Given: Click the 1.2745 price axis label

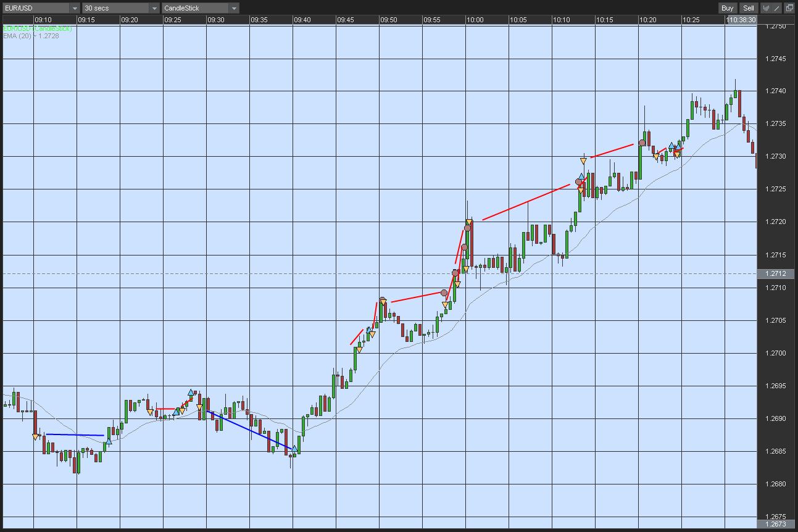Looking at the screenshot, I should [x=775, y=59].
